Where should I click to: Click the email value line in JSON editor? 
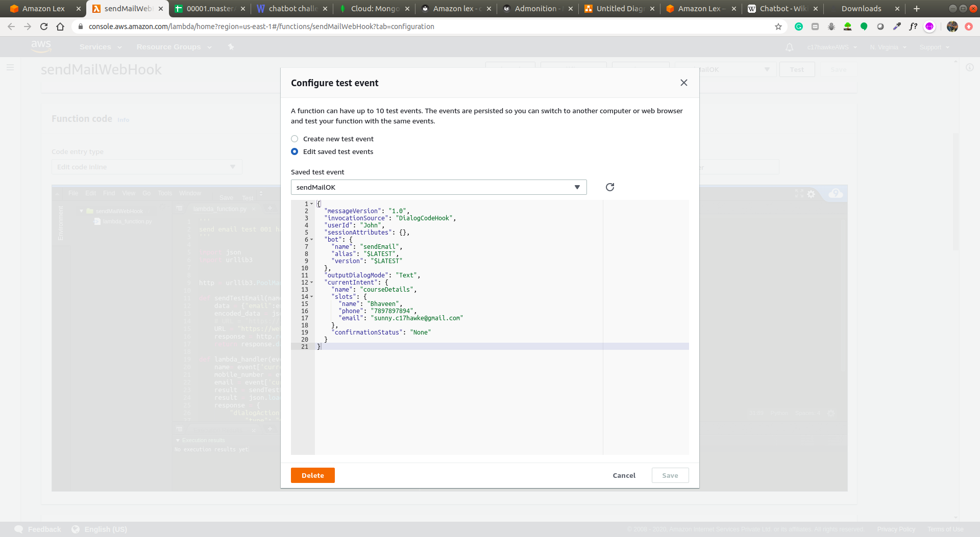click(x=401, y=318)
